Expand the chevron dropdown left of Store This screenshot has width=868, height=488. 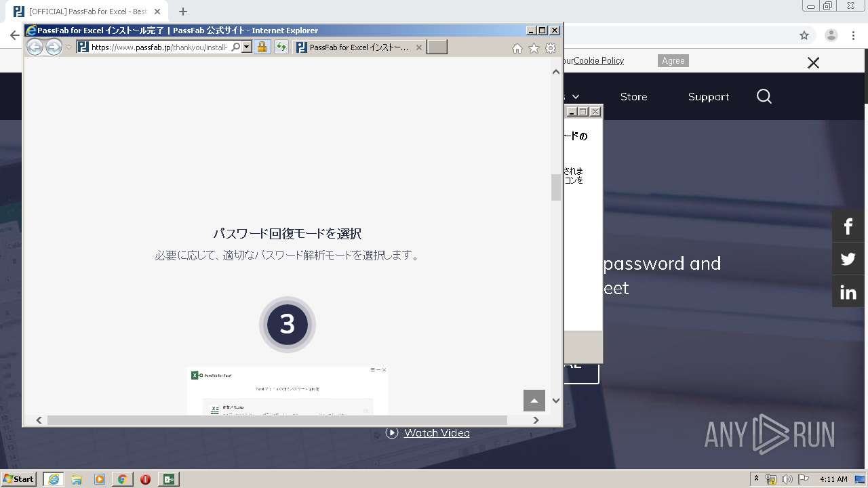click(x=576, y=97)
